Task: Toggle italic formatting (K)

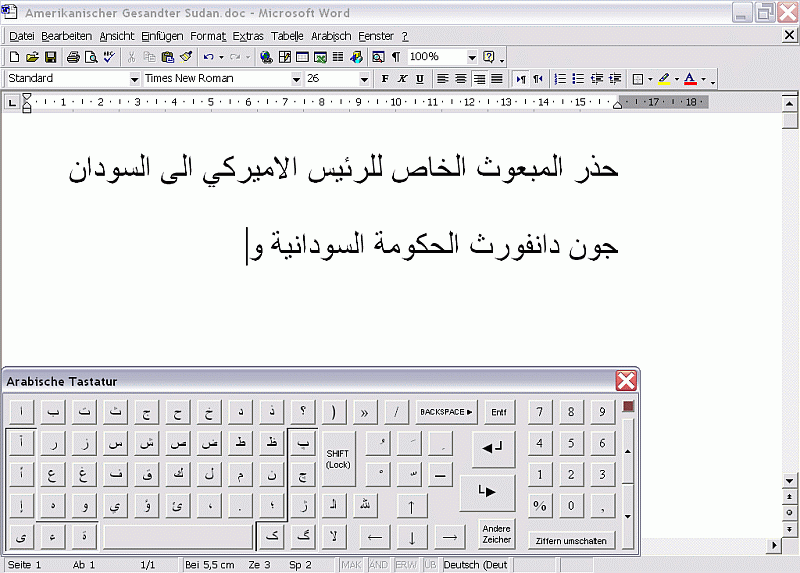Action: click(x=402, y=79)
